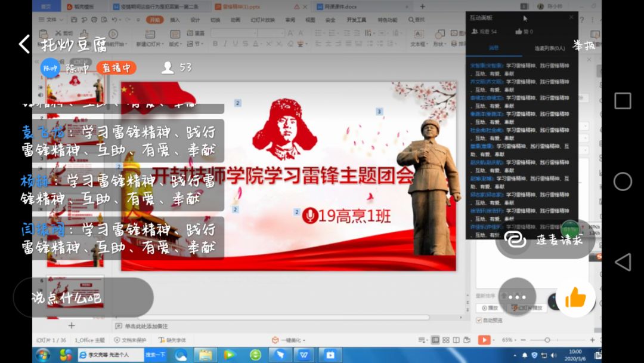Open the font name combo box
The height and width of the screenshot is (363, 644).
[234, 33]
